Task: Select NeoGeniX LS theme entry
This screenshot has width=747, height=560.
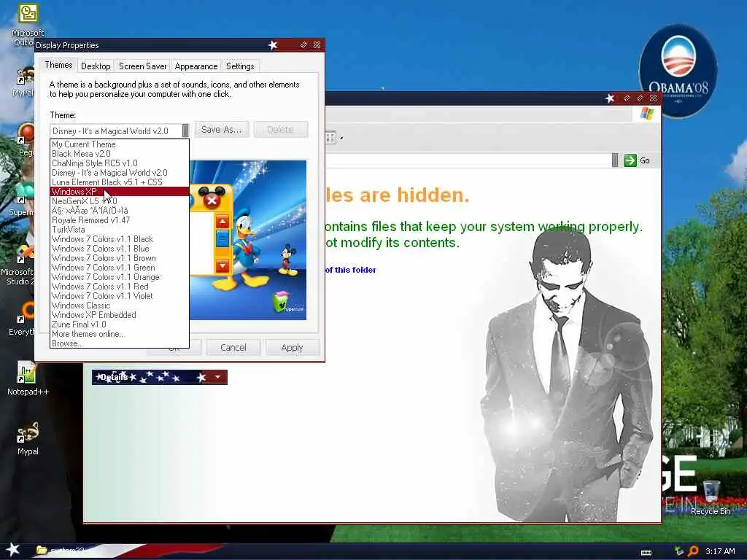Action: coord(120,201)
